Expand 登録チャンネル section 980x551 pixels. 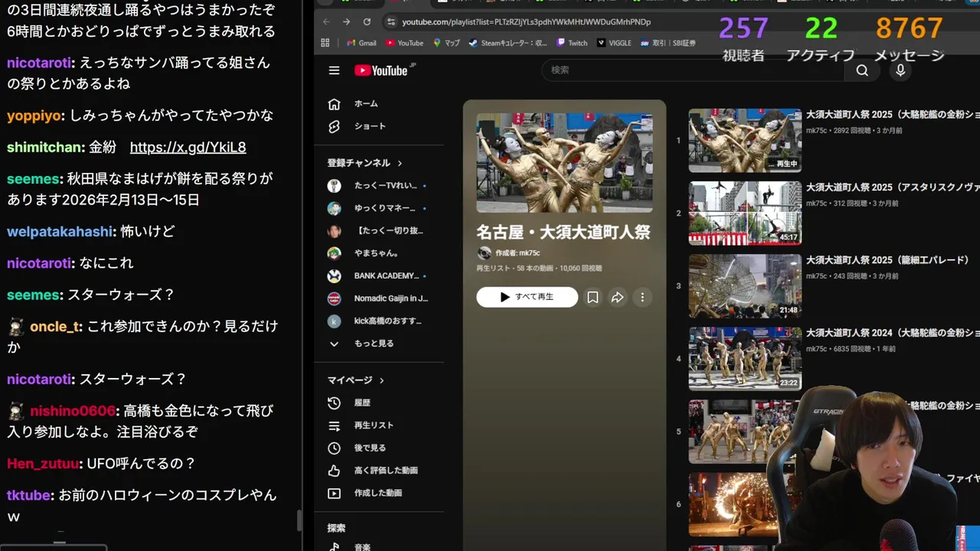tap(365, 163)
